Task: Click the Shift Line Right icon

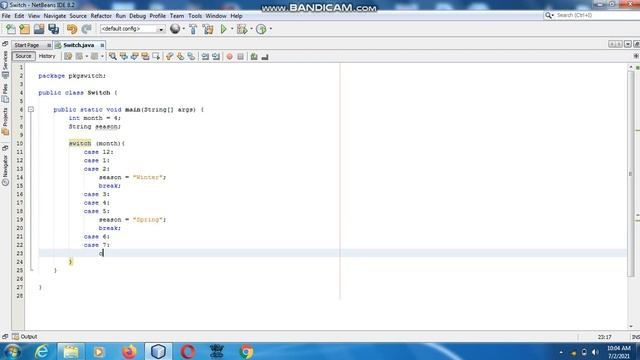Action: coord(216,56)
